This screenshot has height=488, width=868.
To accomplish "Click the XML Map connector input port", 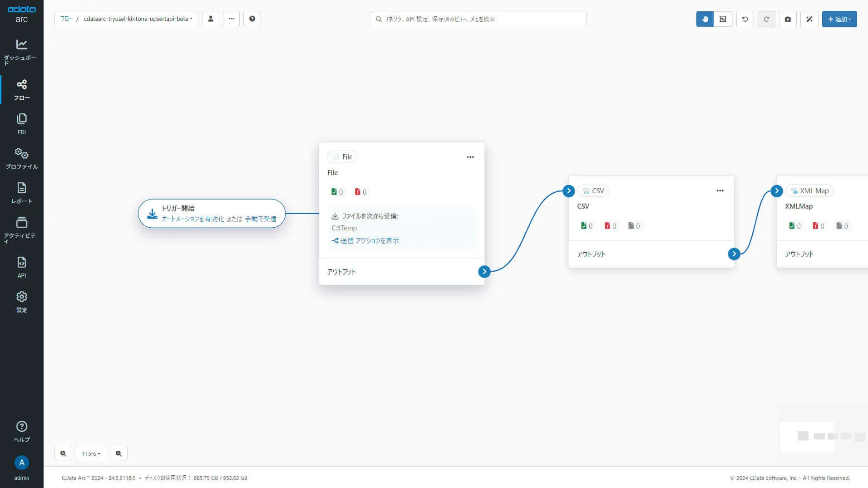I will pyautogui.click(x=777, y=191).
